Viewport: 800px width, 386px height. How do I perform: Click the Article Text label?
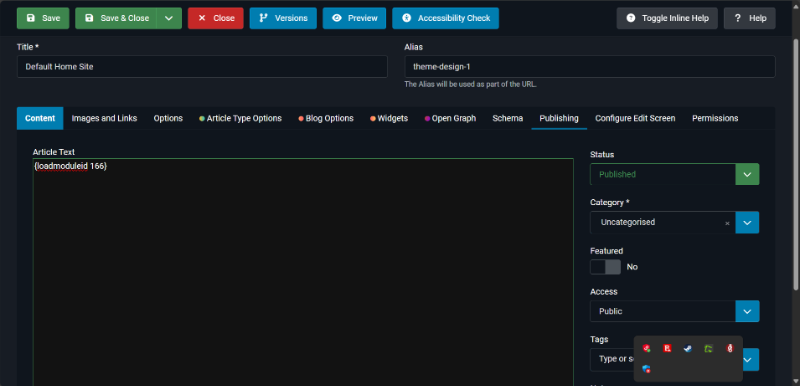tap(54, 152)
